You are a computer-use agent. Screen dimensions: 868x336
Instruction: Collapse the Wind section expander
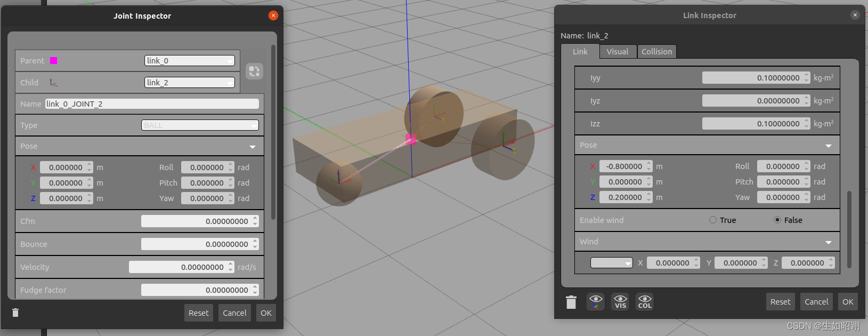[828, 242]
